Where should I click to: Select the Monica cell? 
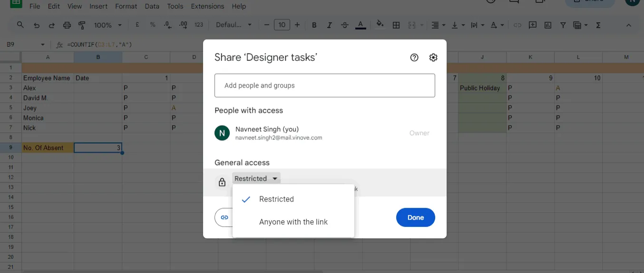48,118
